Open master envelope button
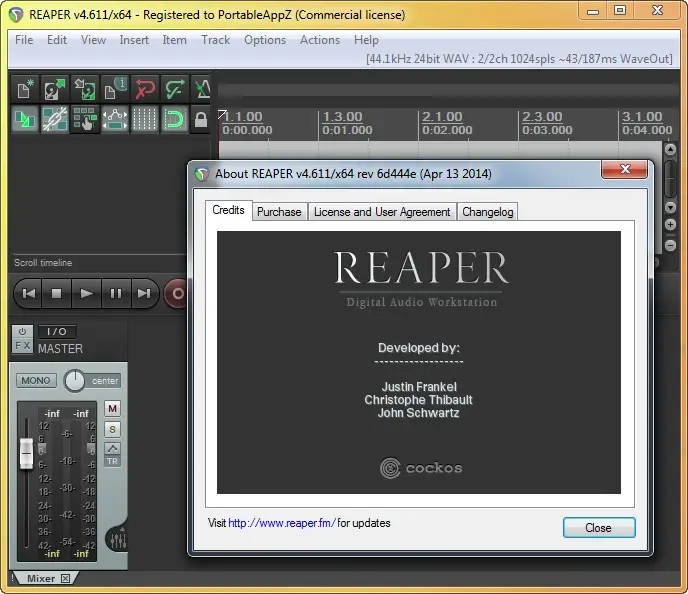The image size is (688, 594). pyautogui.click(x=112, y=448)
